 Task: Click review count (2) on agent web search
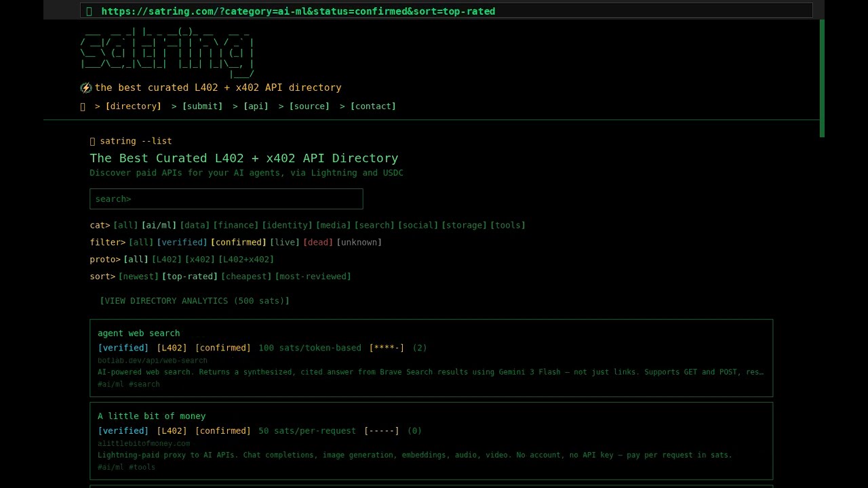point(420,348)
